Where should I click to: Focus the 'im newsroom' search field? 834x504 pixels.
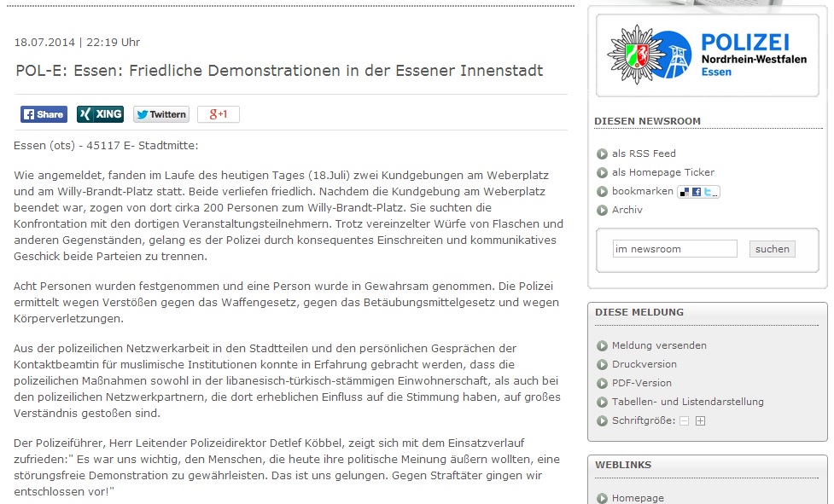[674, 249]
